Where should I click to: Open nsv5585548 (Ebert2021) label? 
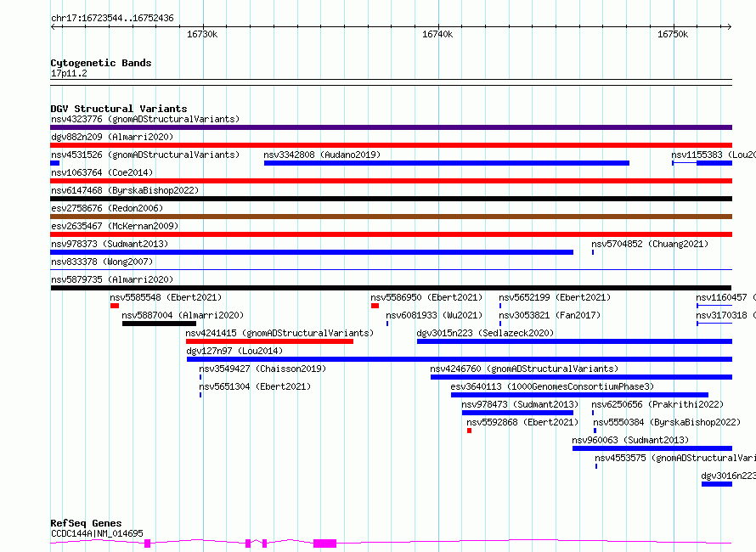point(166,297)
